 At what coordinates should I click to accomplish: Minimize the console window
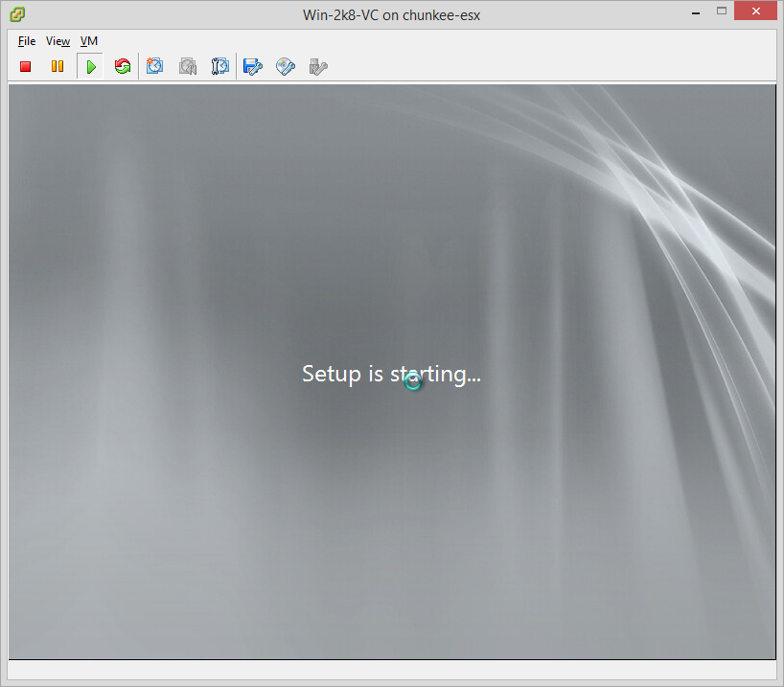point(695,12)
